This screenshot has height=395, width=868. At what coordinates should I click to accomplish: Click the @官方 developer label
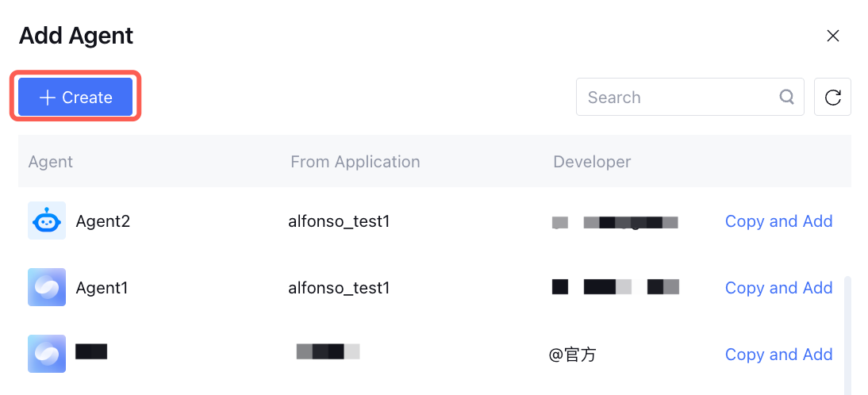tap(572, 355)
